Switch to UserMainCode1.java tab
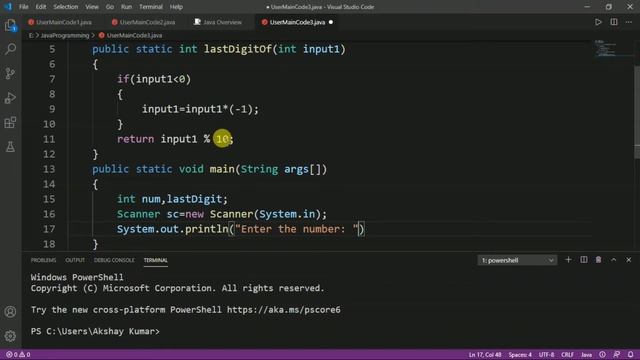Image resolution: width=640 pixels, height=360 pixels. tap(64, 22)
